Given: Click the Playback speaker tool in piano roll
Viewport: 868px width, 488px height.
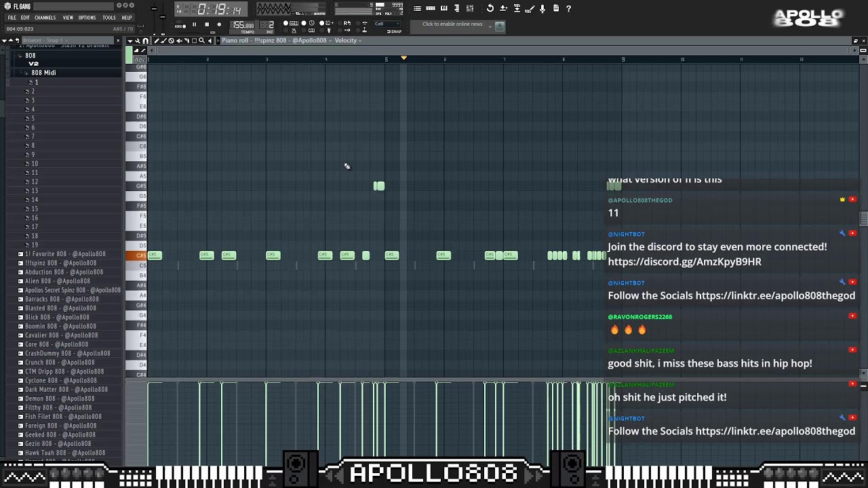Looking at the screenshot, I should pos(210,41).
